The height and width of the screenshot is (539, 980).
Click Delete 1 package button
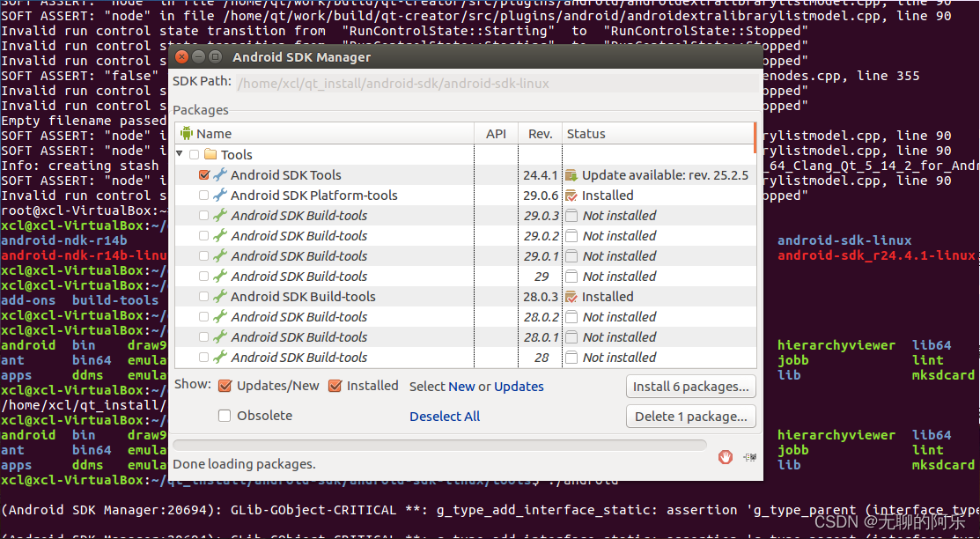click(690, 417)
